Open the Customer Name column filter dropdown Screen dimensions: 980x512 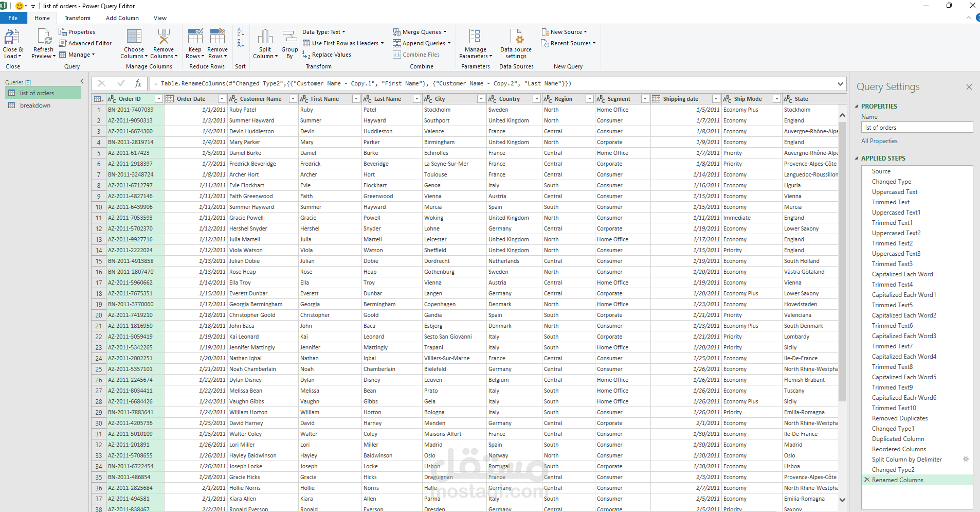point(293,99)
